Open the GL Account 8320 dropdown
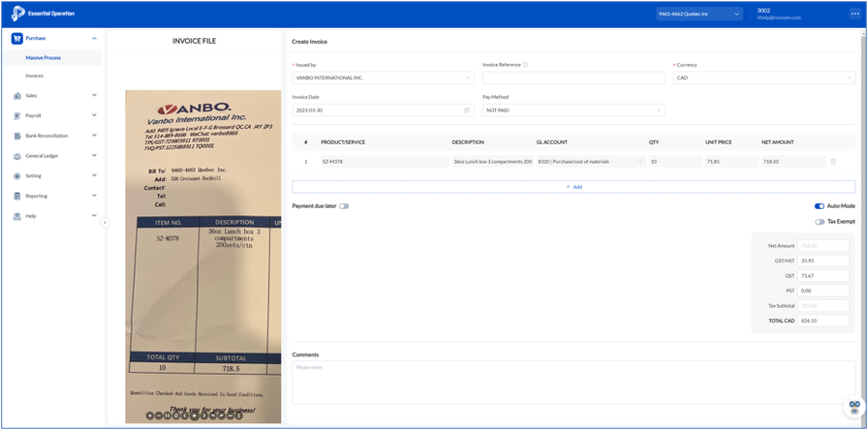The width and height of the screenshot is (868, 429). coord(590,162)
